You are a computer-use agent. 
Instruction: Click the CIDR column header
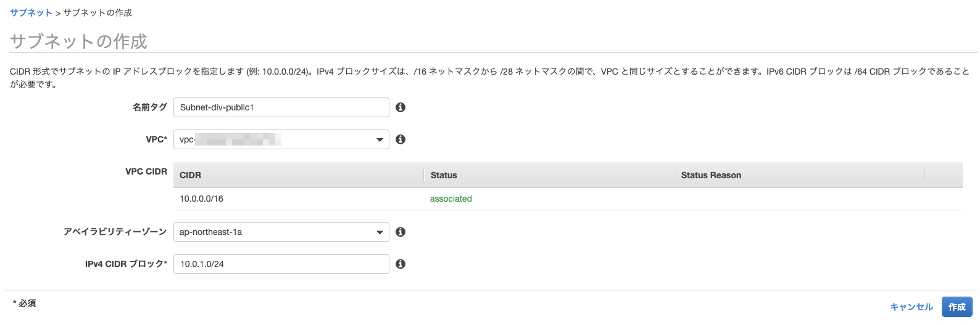[x=299, y=175]
